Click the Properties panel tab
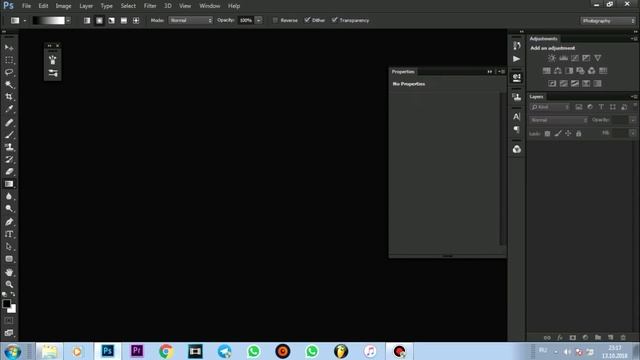This screenshot has width=640, height=360. 403,72
